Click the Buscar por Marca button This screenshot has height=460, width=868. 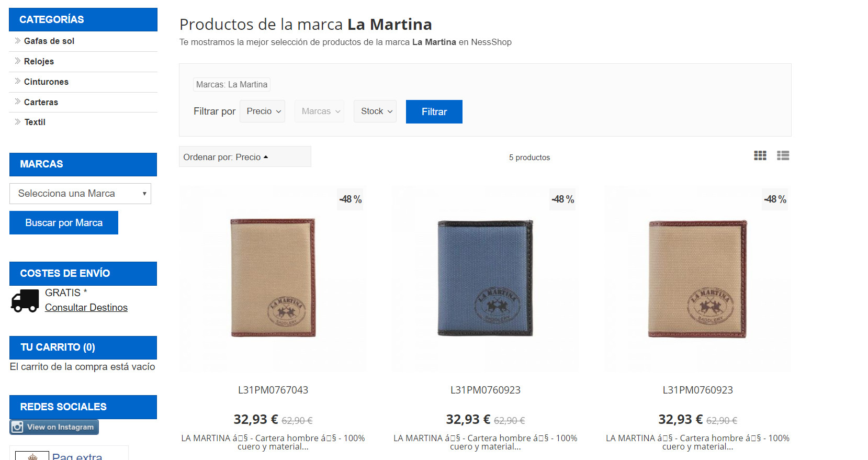[63, 222]
